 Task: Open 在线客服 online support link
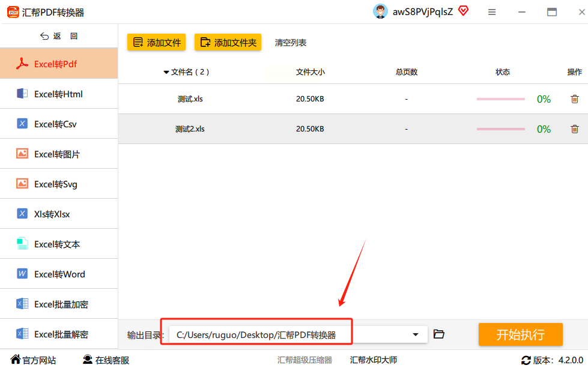pyautogui.click(x=106, y=360)
